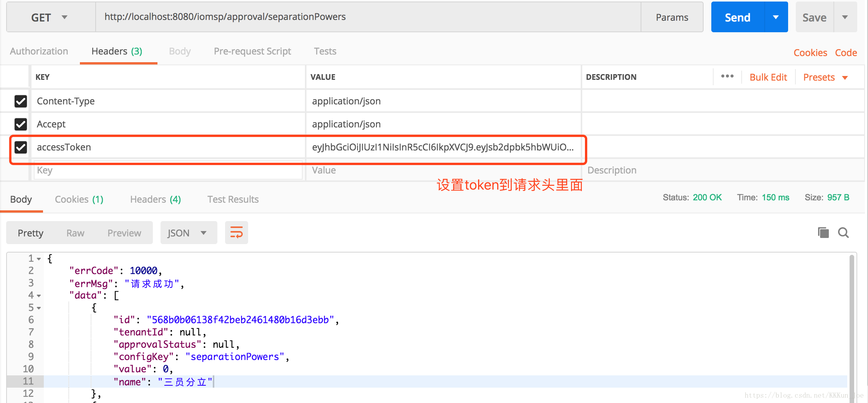Click the blue Send button
868x403 pixels.
pos(737,17)
